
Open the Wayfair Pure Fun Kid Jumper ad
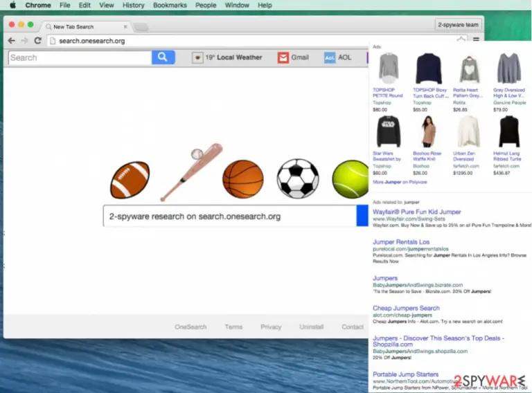(416, 212)
